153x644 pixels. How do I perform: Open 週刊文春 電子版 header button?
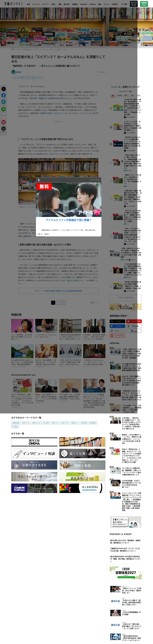pyautogui.click(x=134, y=4)
